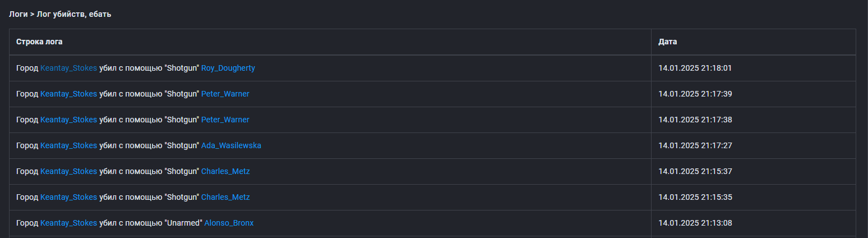Open the Alonso_Bronx player link
The width and height of the screenshot is (868, 238).
click(x=229, y=223)
